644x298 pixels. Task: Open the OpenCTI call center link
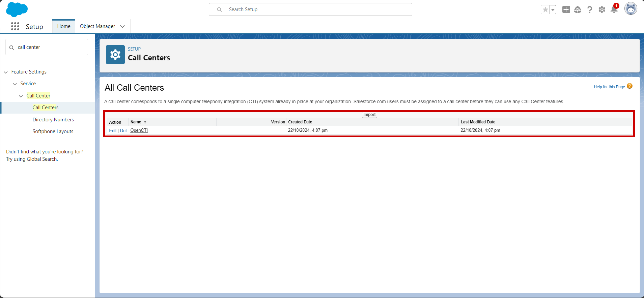[139, 130]
